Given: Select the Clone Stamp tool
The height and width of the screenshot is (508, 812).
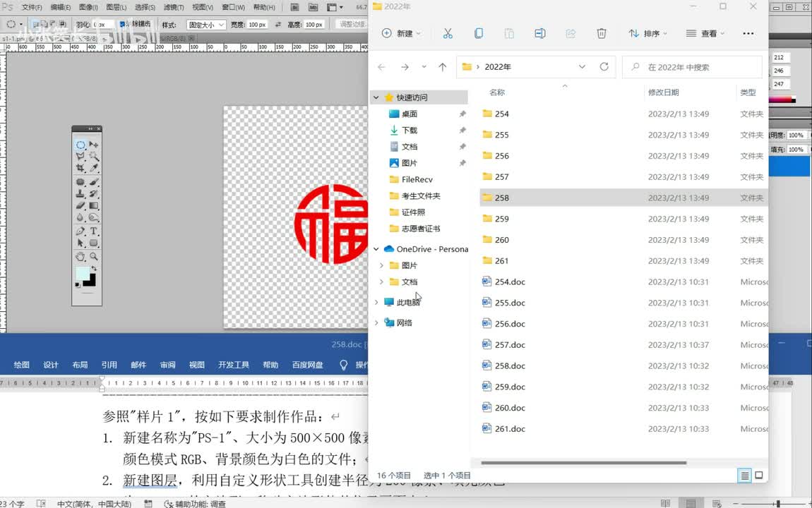Looking at the screenshot, I should pyautogui.click(x=80, y=194).
